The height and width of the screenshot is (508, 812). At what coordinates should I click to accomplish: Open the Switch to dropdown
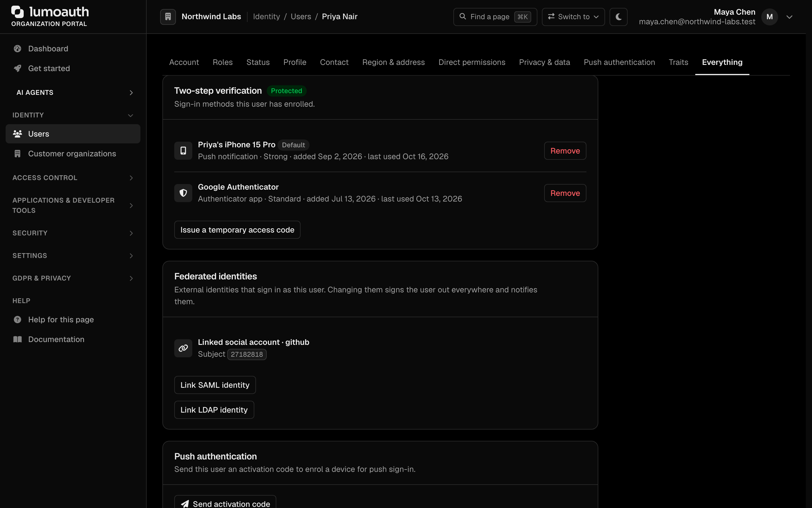coord(573,17)
